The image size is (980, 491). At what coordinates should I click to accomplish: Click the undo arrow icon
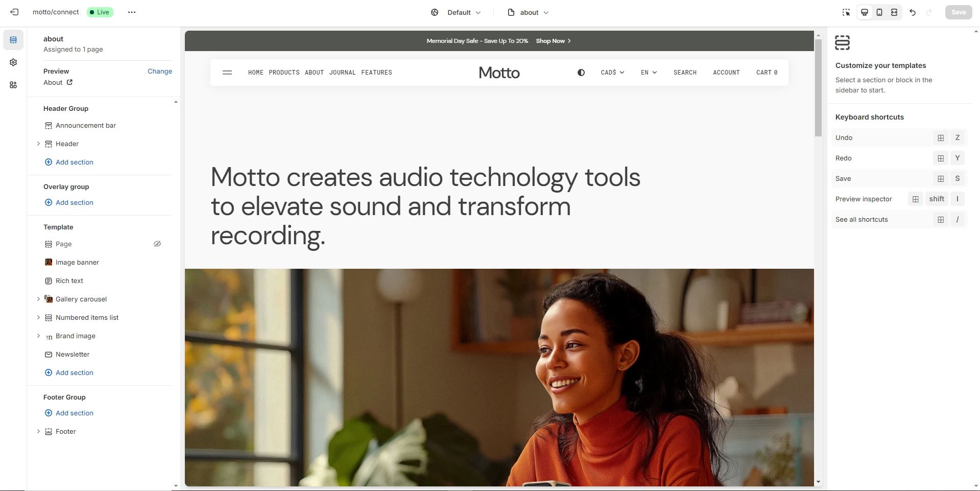coord(913,12)
